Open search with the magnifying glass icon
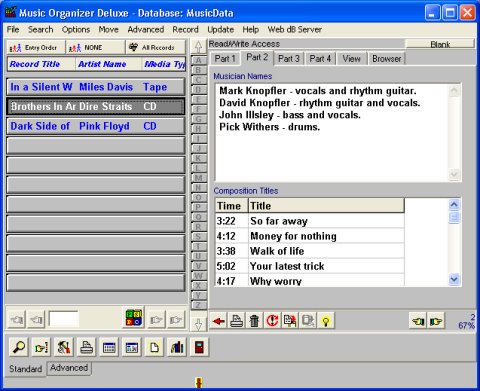 [x=19, y=347]
